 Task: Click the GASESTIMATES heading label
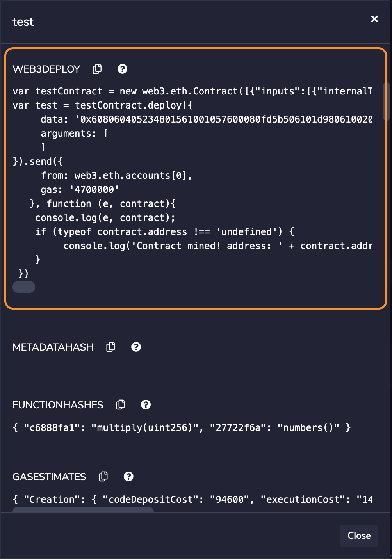49,477
